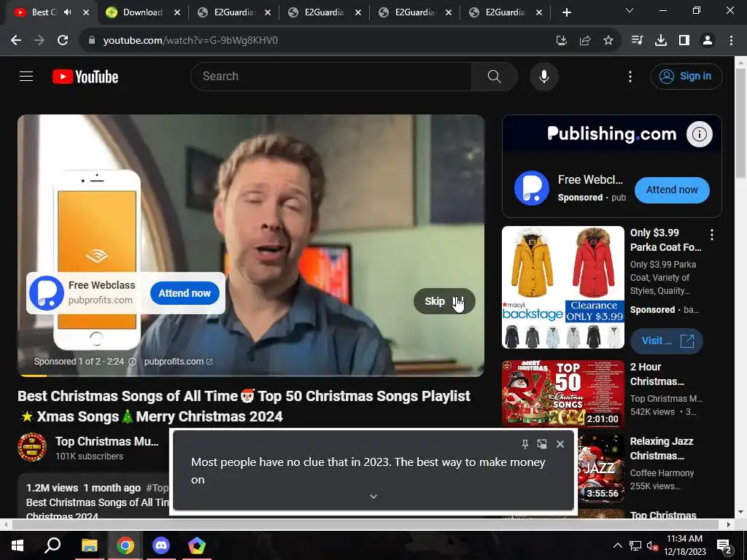747x560 pixels.
Task: Switch to the second E2Guardian tab
Action: (324, 12)
